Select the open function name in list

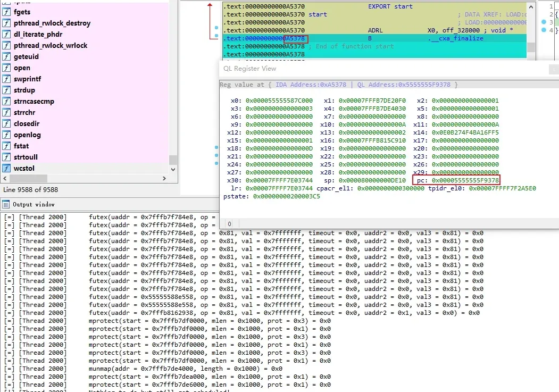[x=22, y=68]
